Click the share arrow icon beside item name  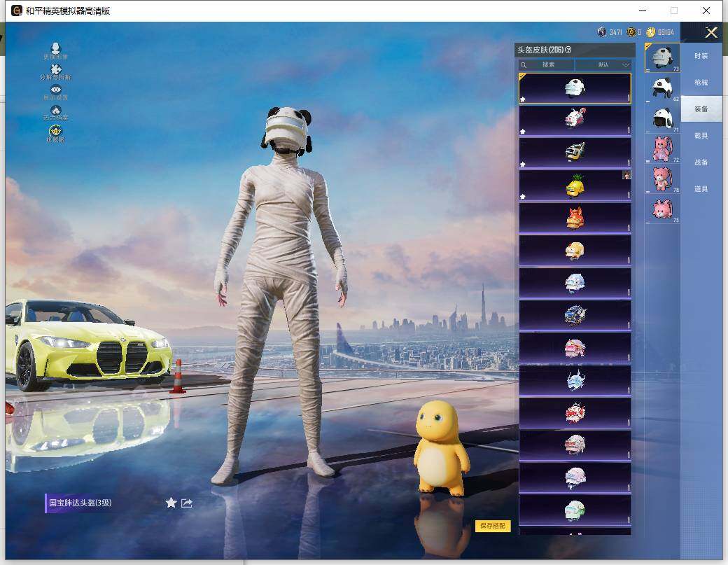coord(187,503)
